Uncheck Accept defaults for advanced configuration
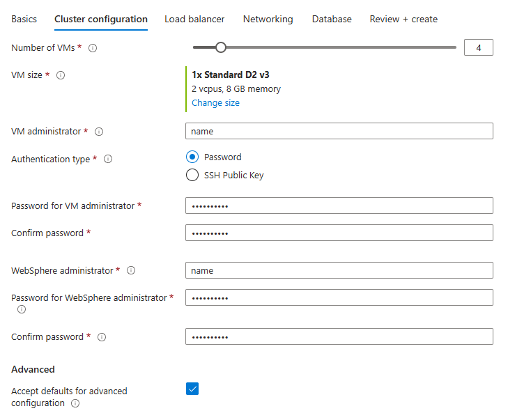The image size is (508, 420). point(192,389)
